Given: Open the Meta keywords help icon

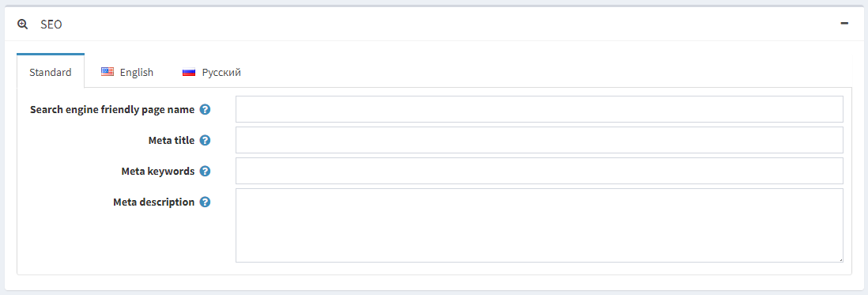Looking at the screenshot, I should pyautogui.click(x=205, y=171).
